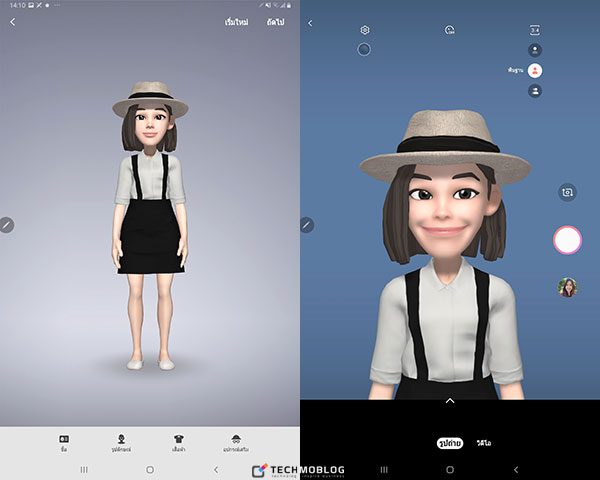Tap the ถัดไป (next) button
600x480 pixels.
coord(275,22)
